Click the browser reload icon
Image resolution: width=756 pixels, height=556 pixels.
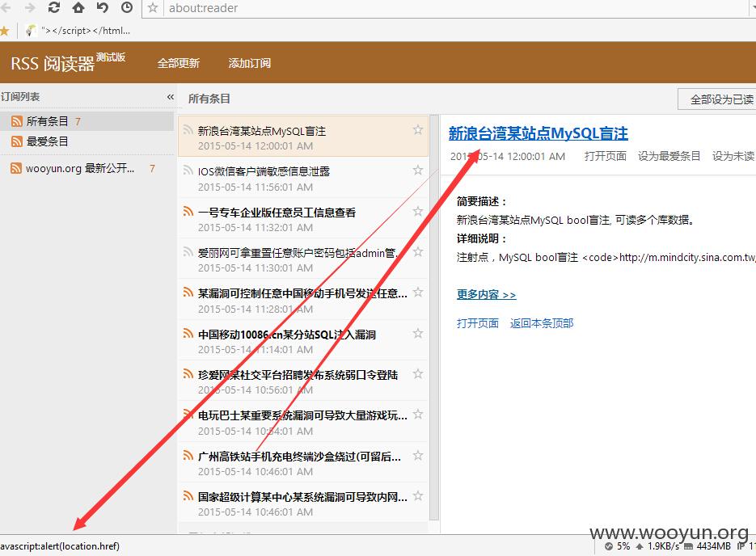[54, 7]
